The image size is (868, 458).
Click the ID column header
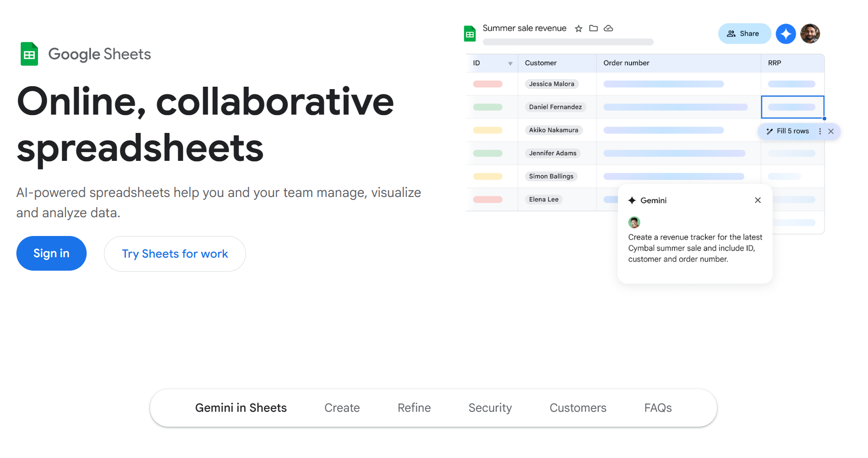(492, 63)
